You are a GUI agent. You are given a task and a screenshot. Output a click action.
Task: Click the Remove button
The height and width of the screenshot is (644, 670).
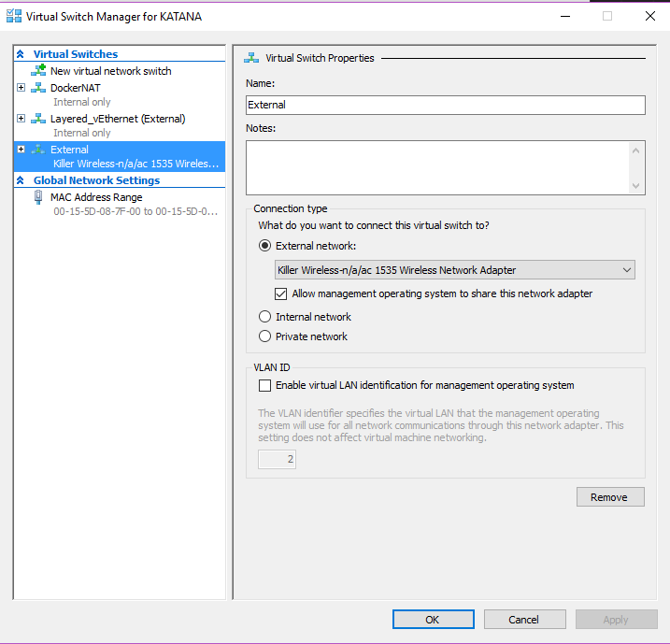tap(610, 497)
